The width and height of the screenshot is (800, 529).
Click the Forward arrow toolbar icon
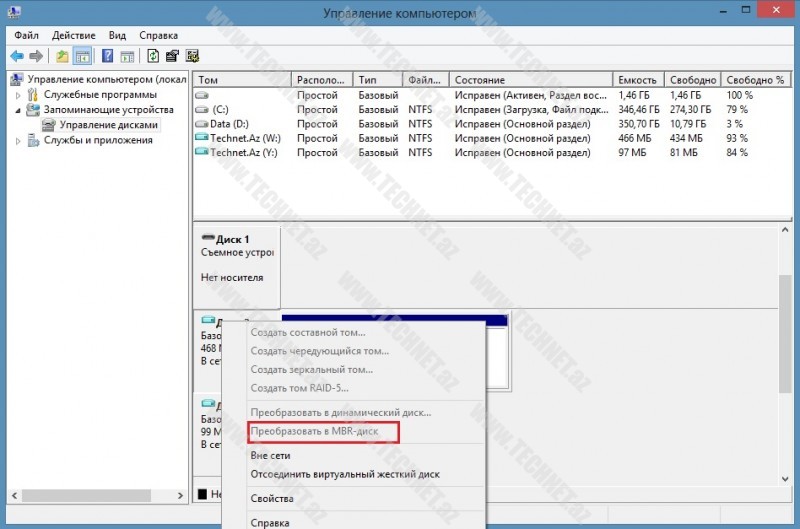[36, 56]
